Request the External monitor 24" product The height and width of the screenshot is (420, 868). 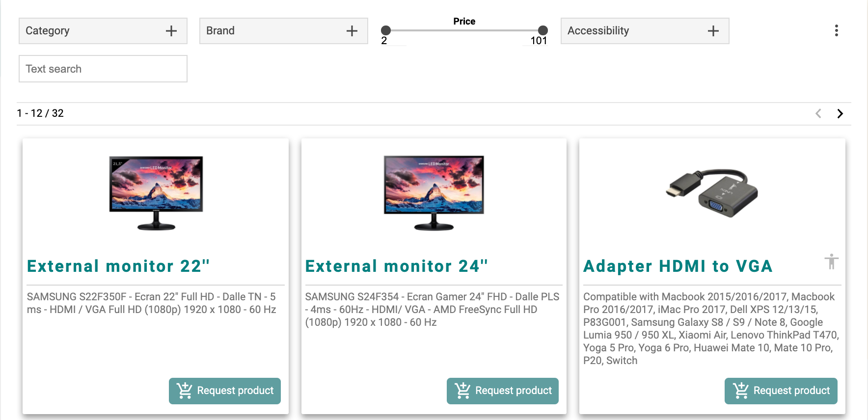point(503,391)
